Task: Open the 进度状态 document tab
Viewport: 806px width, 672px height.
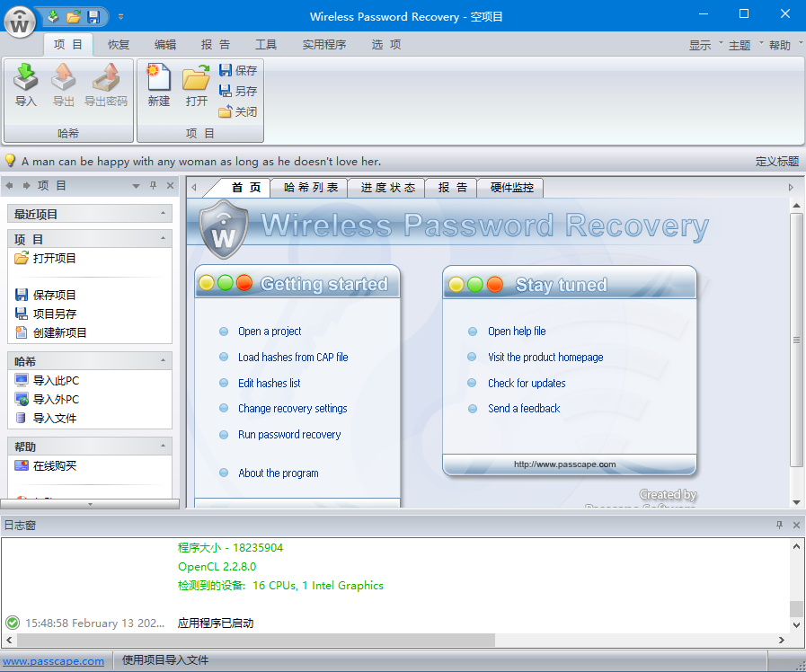Action: tap(387, 188)
